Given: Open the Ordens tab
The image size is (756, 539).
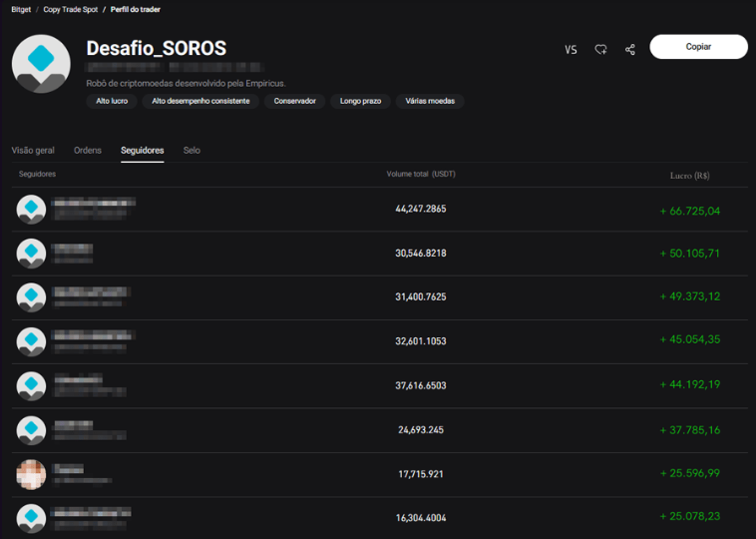Looking at the screenshot, I should 88,151.
